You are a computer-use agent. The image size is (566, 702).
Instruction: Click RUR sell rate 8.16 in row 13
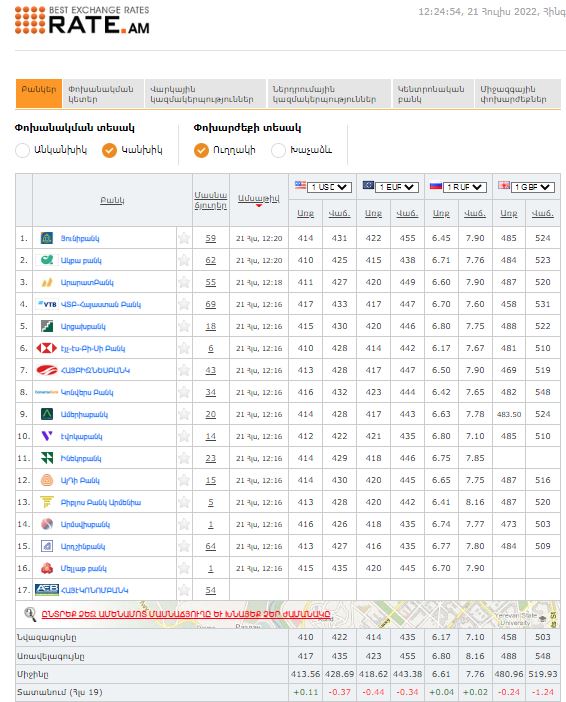point(475,502)
